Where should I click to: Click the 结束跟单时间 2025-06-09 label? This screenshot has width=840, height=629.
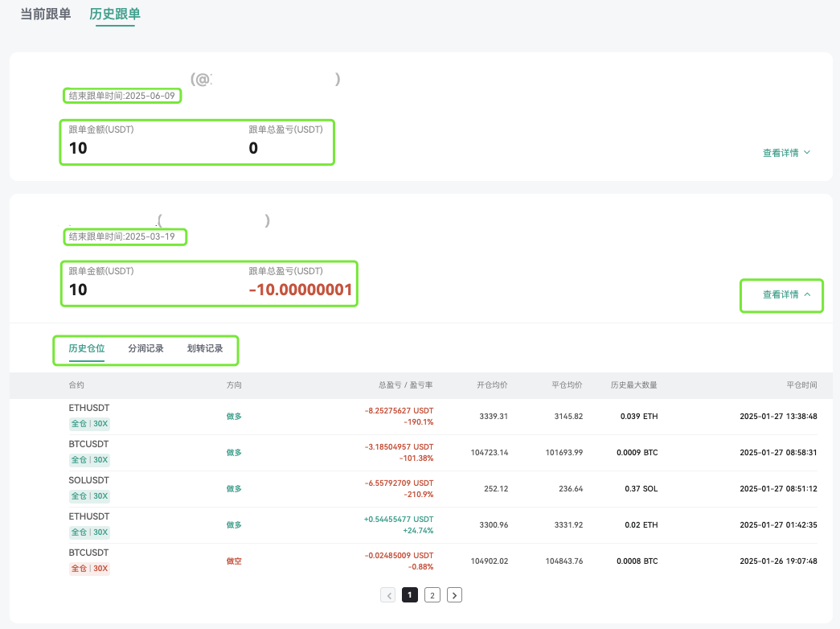(122, 95)
